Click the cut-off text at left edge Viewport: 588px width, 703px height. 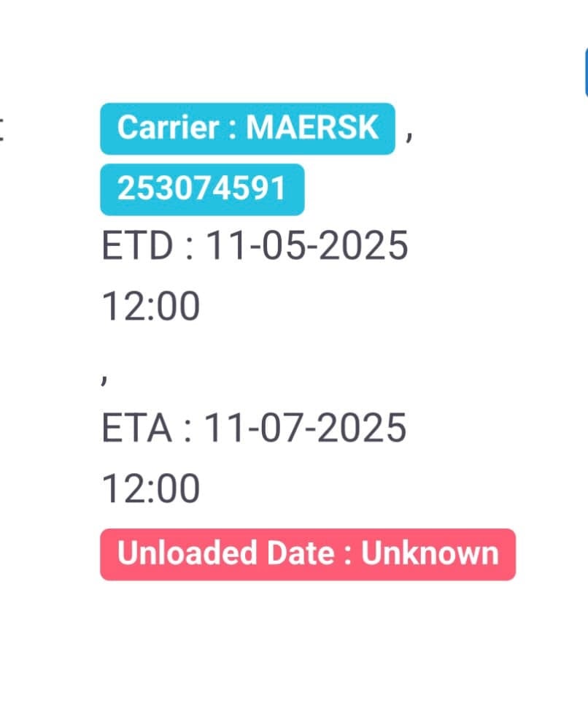(1, 130)
